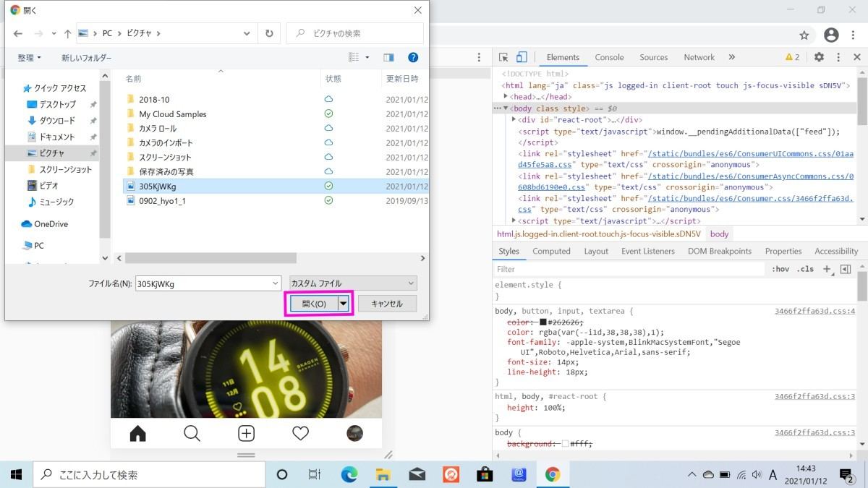
Task: Click the ピクチャの検索 search box
Action: click(x=354, y=33)
